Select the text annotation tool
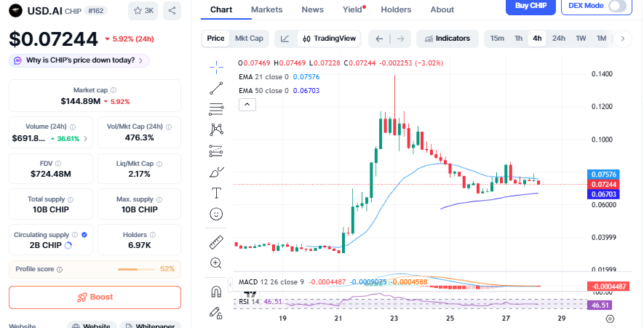Image resolution: width=644 pixels, height=328 pixels. click(x=216, y=193)
